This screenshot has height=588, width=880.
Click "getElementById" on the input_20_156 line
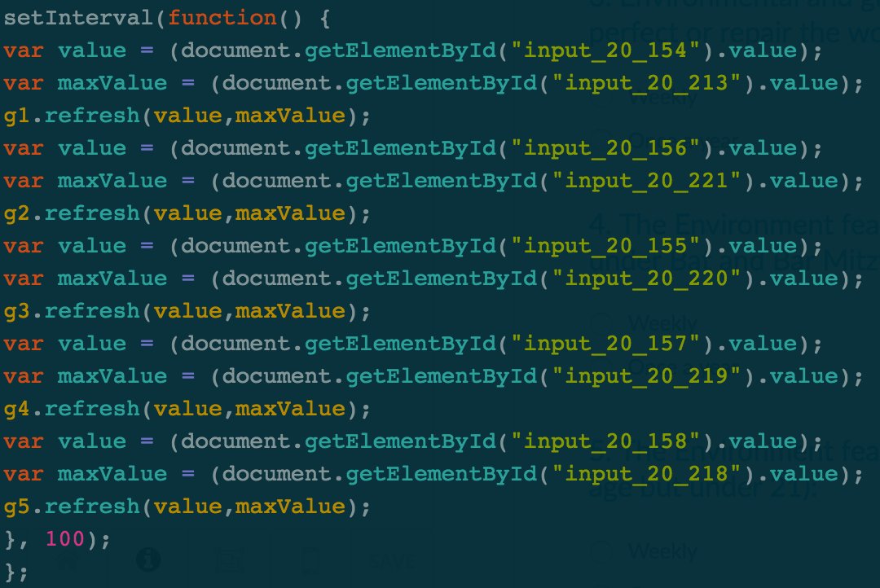(x=400, y=148)
